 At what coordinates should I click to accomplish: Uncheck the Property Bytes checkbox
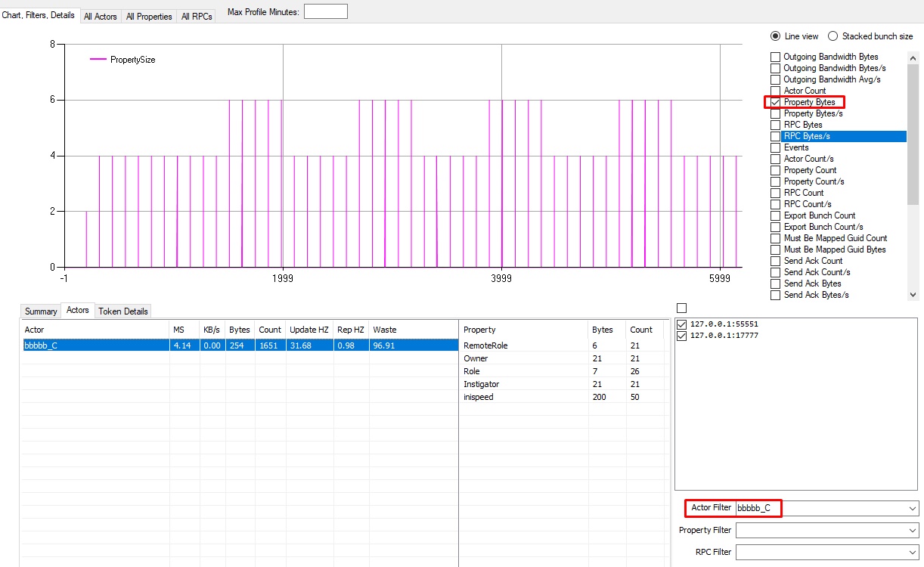point(775,102)
